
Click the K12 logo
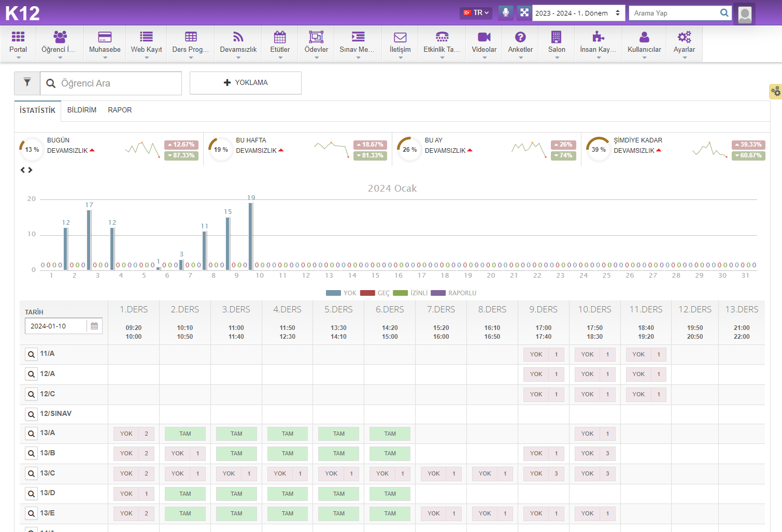[x=22, y=13]
